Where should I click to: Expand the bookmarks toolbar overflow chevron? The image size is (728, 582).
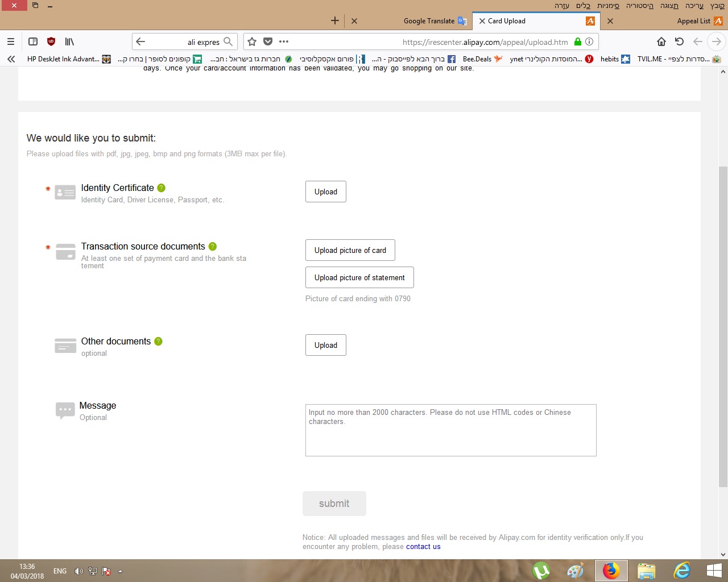[x=11, y=59]
